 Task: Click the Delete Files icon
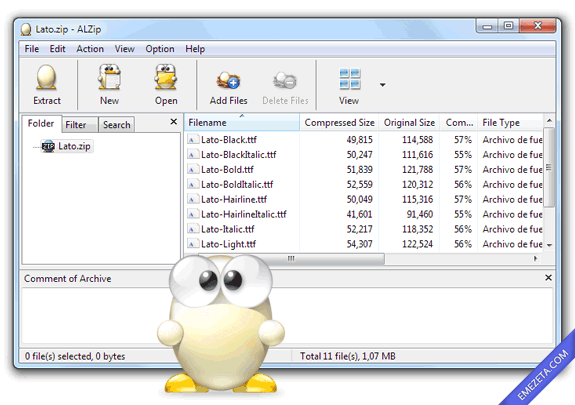point(285,80)
